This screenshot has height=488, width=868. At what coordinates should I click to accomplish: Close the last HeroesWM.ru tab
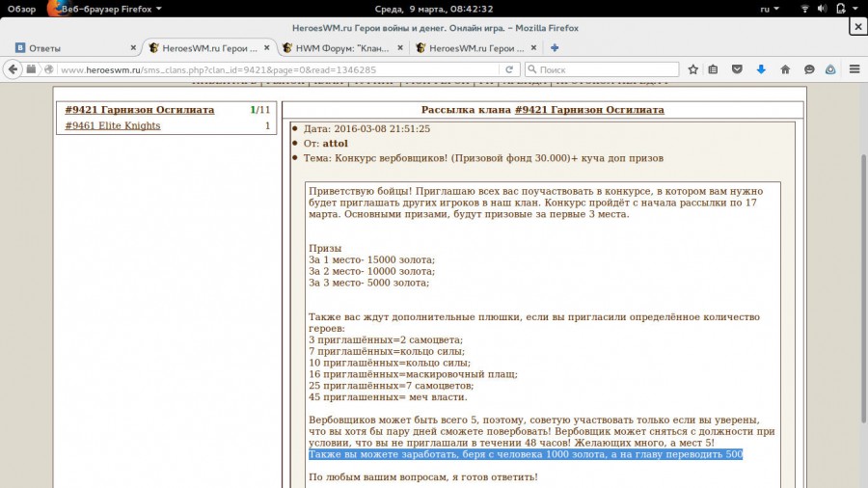533,48
